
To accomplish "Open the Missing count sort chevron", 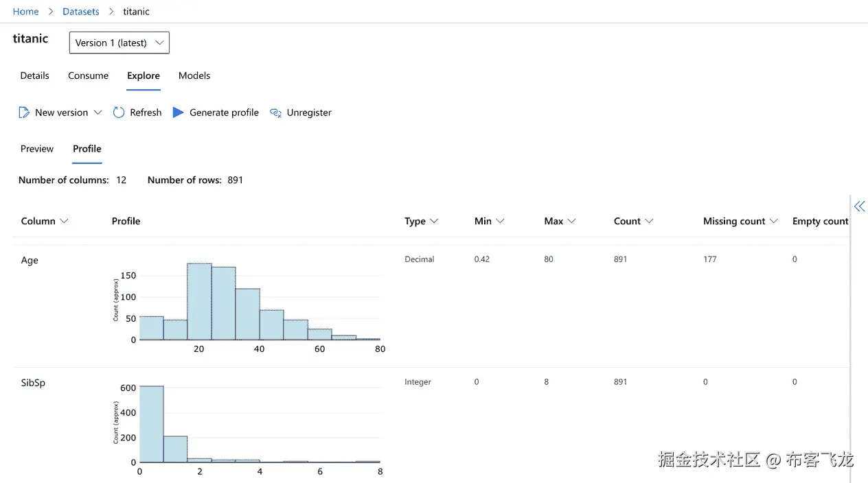I will click(774, 221).
